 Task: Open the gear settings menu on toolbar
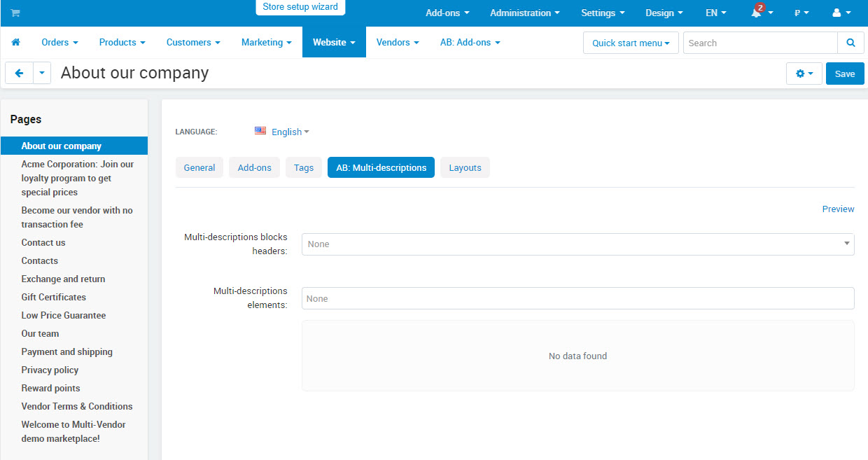tap(804, 74)
